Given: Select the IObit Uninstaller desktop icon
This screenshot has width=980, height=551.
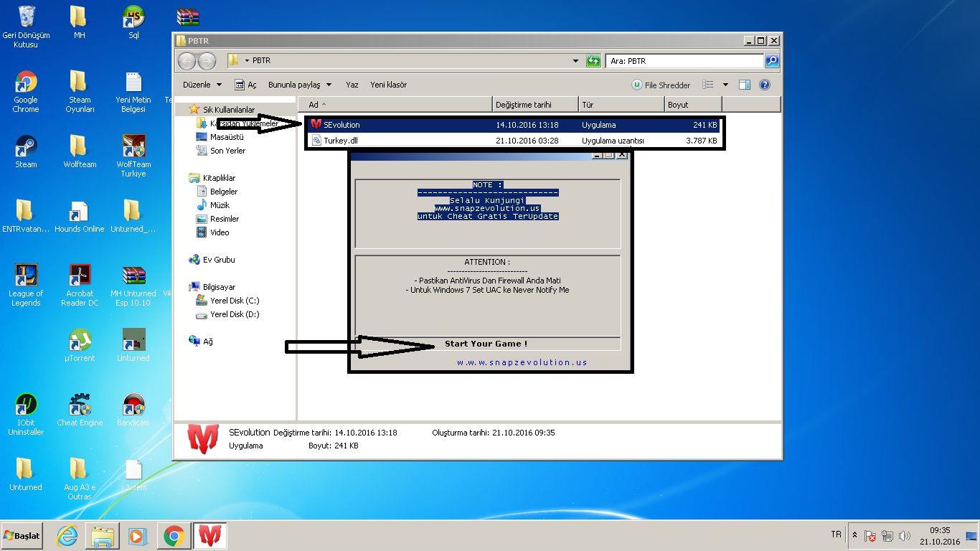Looking at the screenshot, I should [26, 415].
